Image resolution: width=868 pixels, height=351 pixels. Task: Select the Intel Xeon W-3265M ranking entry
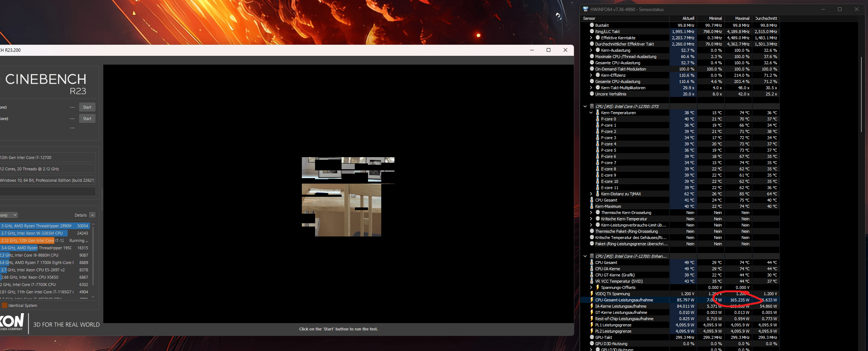pyautogui.click(x=45, y=233)
